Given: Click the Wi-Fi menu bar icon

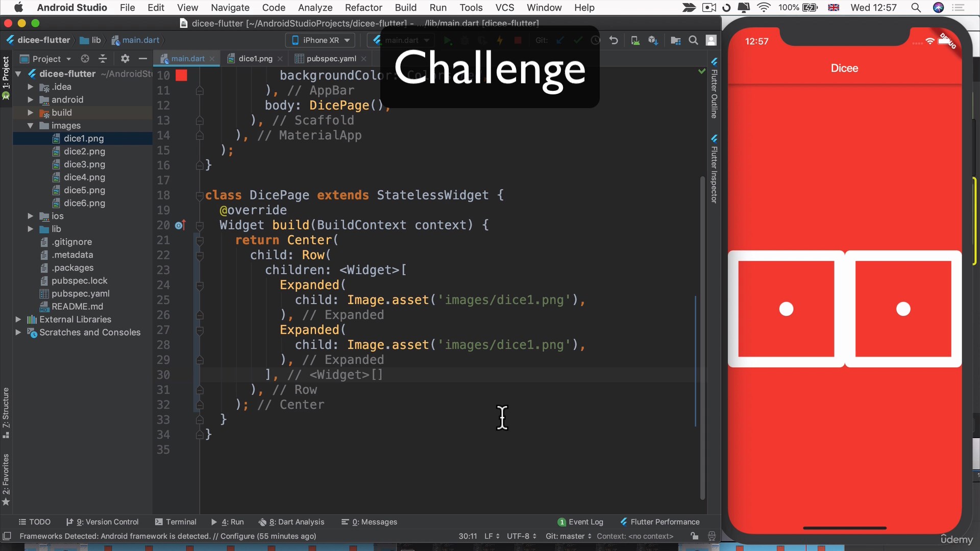Looking at the screenshot, I should click(x=763, y=8).
